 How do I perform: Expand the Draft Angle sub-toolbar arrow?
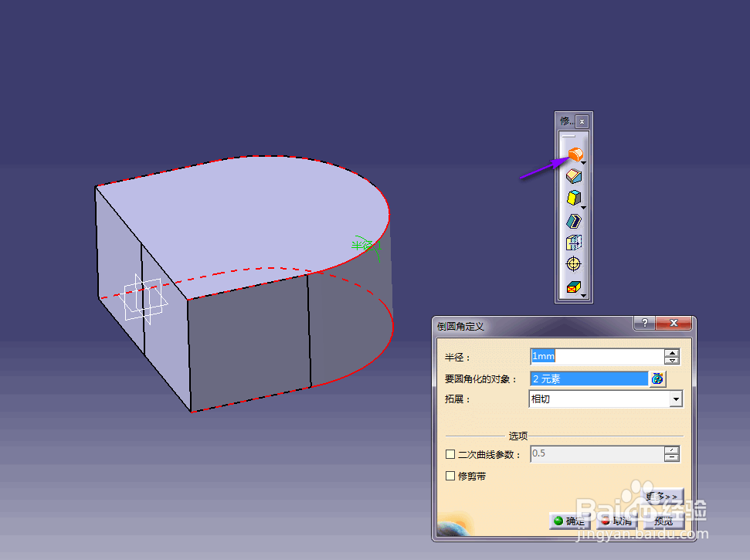click(x=583, y=208)
